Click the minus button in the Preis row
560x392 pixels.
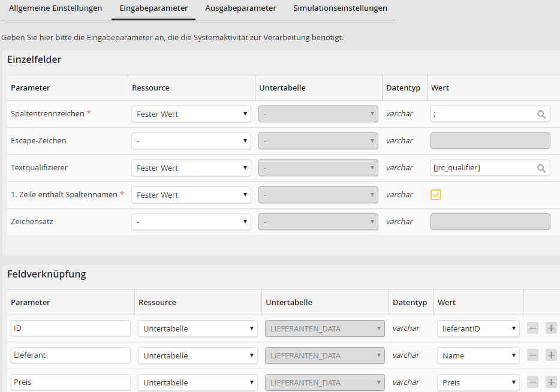(532, 382)
